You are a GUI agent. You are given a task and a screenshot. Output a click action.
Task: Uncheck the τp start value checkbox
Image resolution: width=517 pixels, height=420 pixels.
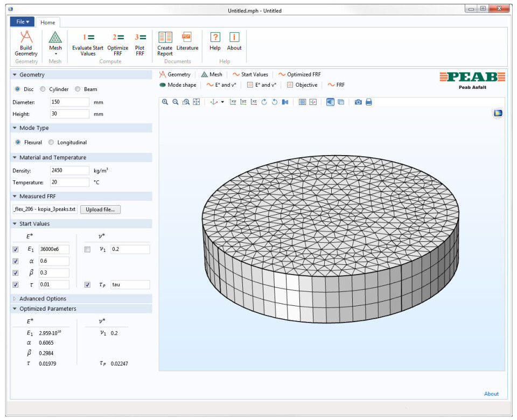(x=87, y=285)
